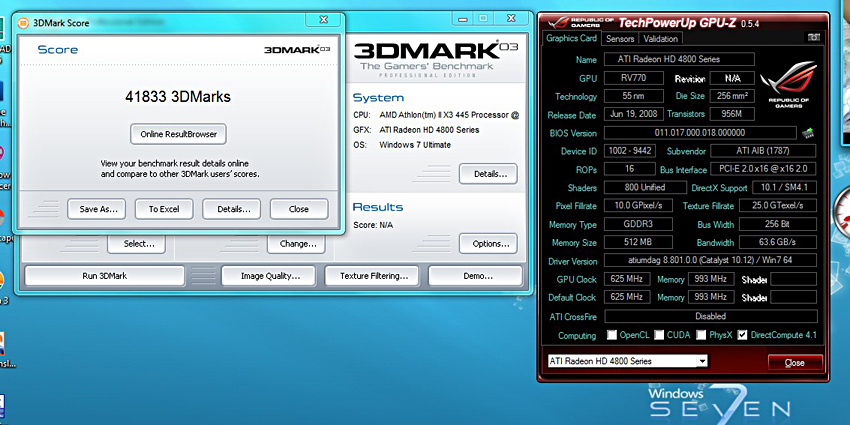The image size is (850, 425).
Task: Click the Bus Interface PCI-E value
Action: tap(763, 169)
